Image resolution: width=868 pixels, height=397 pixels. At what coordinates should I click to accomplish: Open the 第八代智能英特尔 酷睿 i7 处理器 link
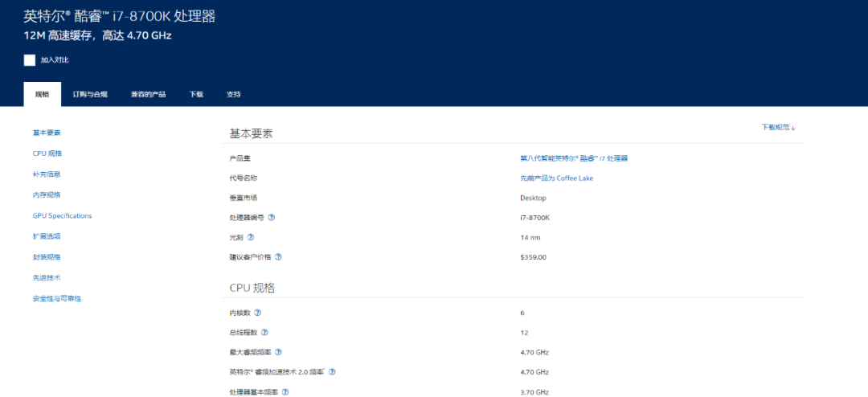click(x=574, y=158)
